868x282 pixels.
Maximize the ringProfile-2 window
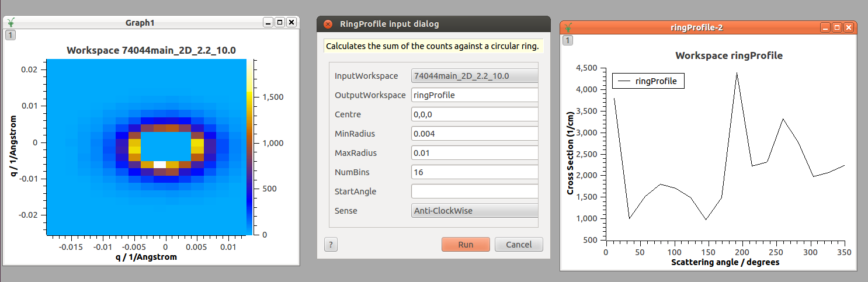coord(837,27)
